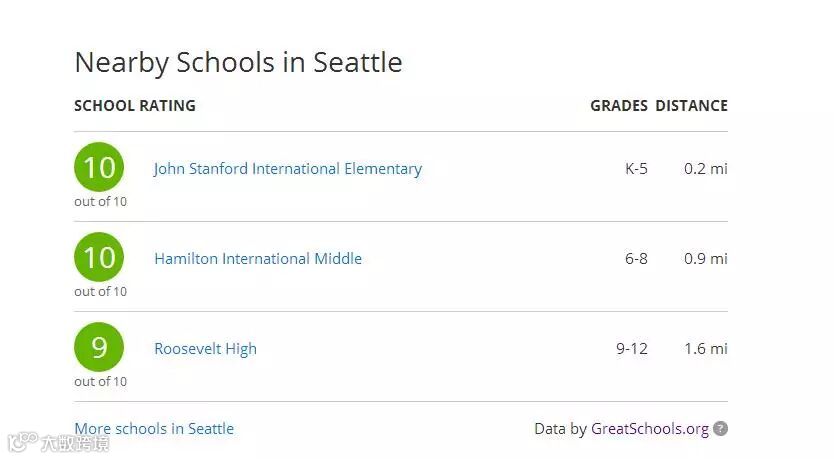Click Hamilton International's green 10 rating badge

(x=99, y=257)
